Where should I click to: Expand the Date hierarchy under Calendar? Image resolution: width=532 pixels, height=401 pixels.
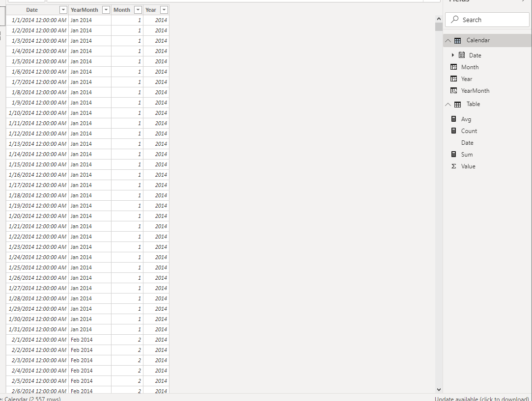[x=452, y=55]
